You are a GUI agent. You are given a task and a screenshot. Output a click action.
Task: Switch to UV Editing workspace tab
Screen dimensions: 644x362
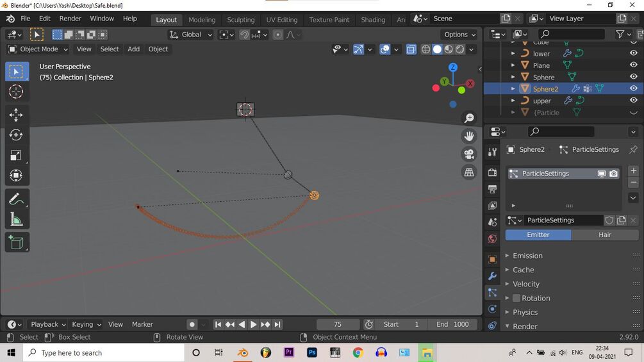tap(282, 20)
